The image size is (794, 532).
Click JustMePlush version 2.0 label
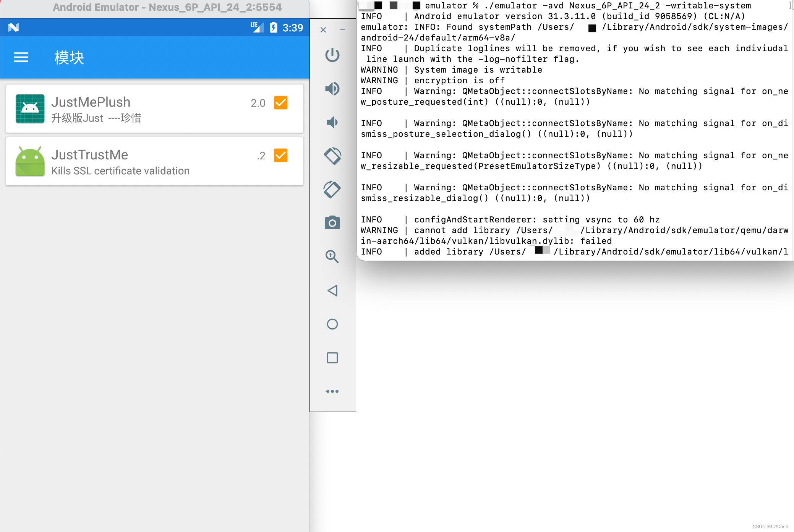(258, 103)
